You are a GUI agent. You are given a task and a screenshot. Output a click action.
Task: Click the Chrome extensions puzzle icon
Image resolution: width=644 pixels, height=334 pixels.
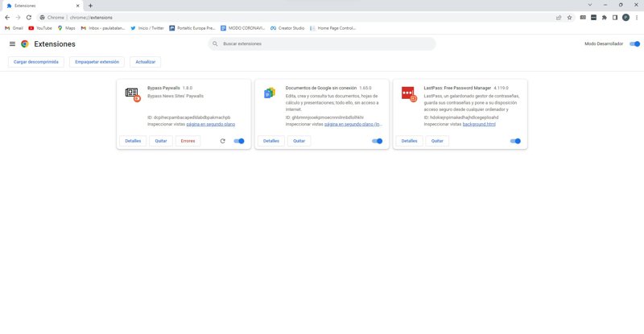coord(604,17)
